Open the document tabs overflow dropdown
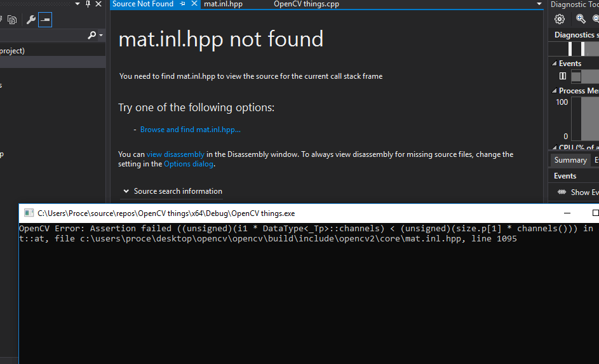The image size is (599, 364). point(539,4)
